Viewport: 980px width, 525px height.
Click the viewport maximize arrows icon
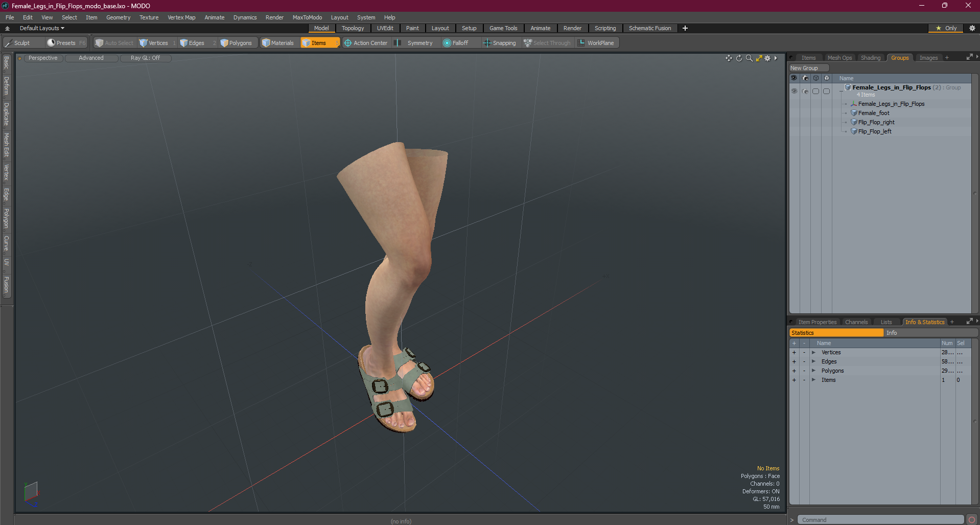click(759, 58)
